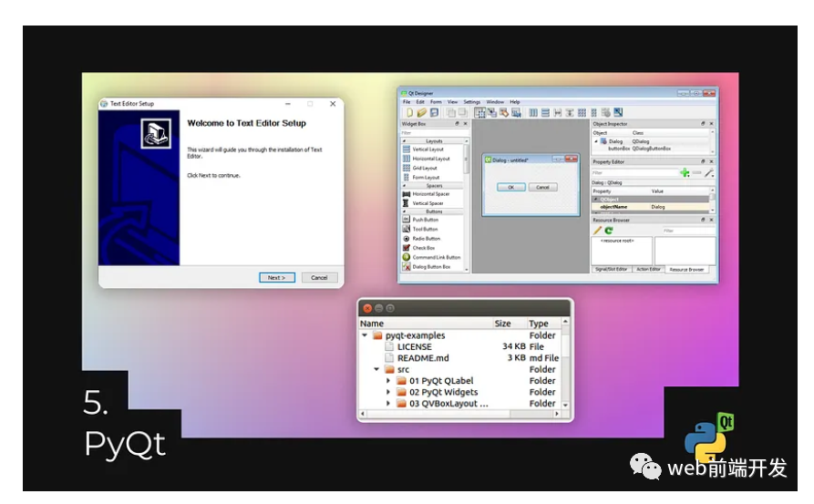814x504 pixels.
Task: Open Edit menu in Qt Designer
Action: click(420, 102)
